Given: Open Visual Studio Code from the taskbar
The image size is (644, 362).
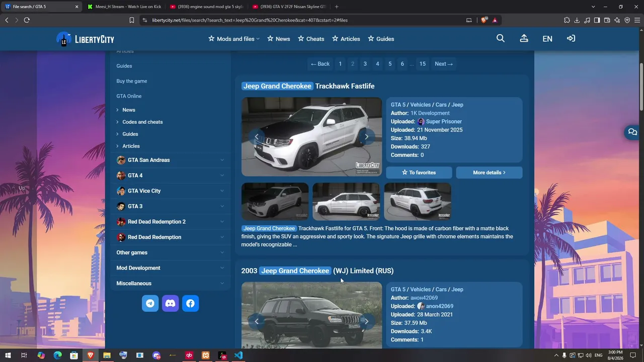Looking at the screenshot, I should tap(238, 355).
